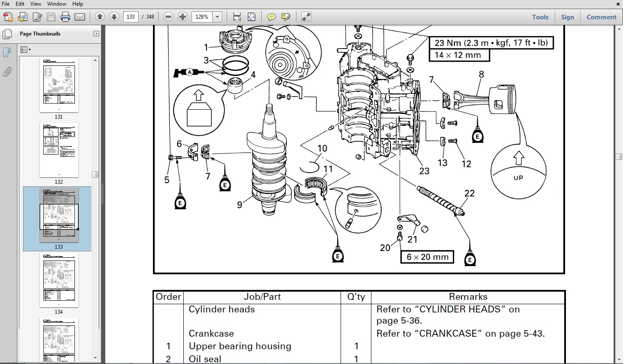
Task: Open the Print dialog via printer icon
Action: pyautogui.click(x=65, y=17)
